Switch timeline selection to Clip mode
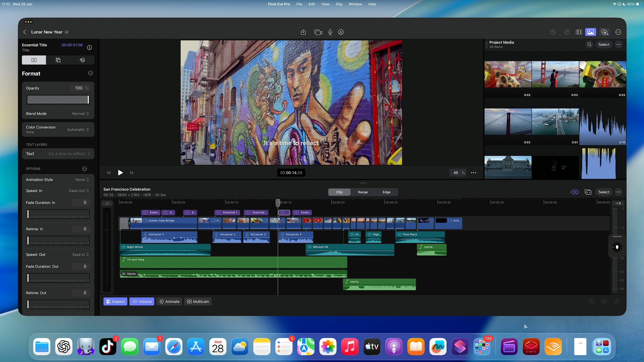Screen dimensions: 644x362 pyautogui.click(x=339, y=192)
